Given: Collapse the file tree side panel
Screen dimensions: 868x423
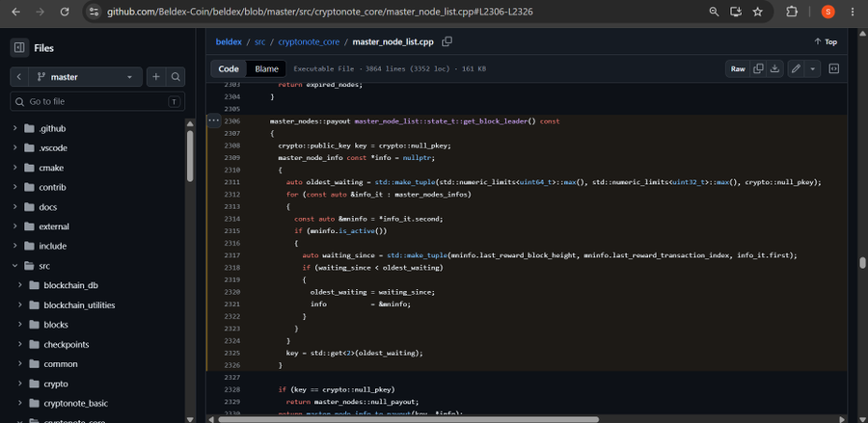Looking at the screenshot, I should pos(19,48).
